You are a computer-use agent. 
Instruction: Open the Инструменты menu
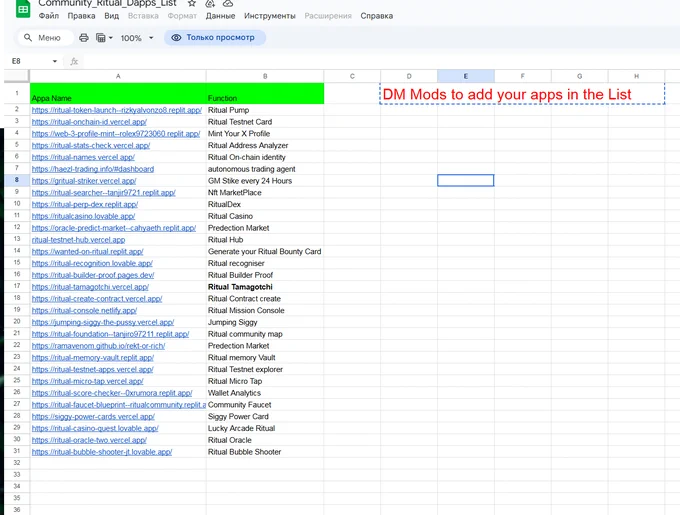click(x=269, y=16)
